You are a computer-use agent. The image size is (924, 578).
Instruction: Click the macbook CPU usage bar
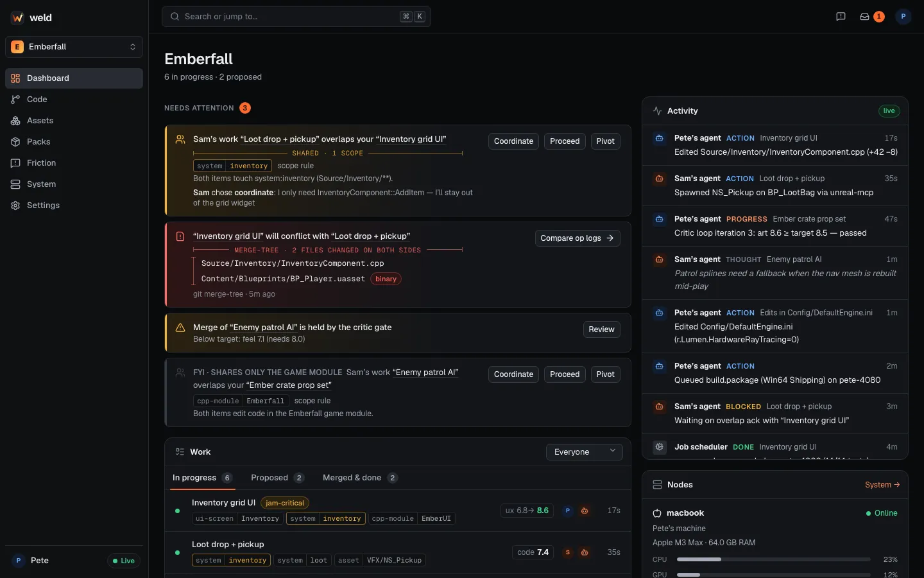[x=773, y=560]
